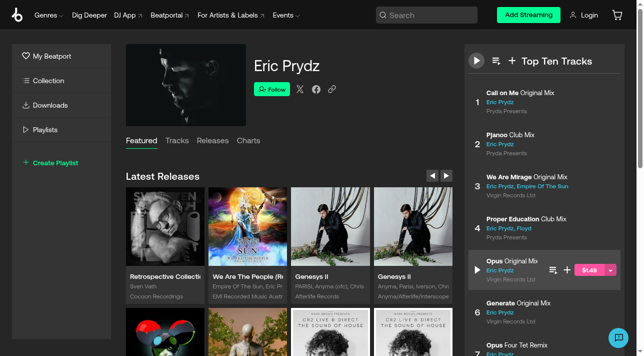Open Dig Deeper in navigation
644x356 pixels.
(x=89, y=15)
